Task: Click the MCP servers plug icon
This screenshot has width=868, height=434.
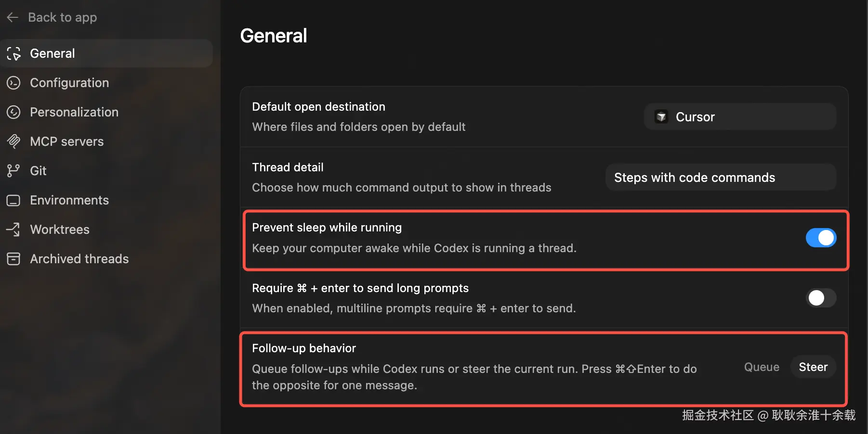Action: [x=13, y=141]
